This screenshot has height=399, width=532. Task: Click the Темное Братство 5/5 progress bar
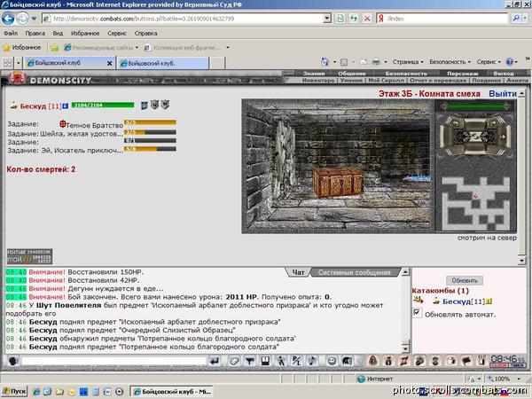150,122
